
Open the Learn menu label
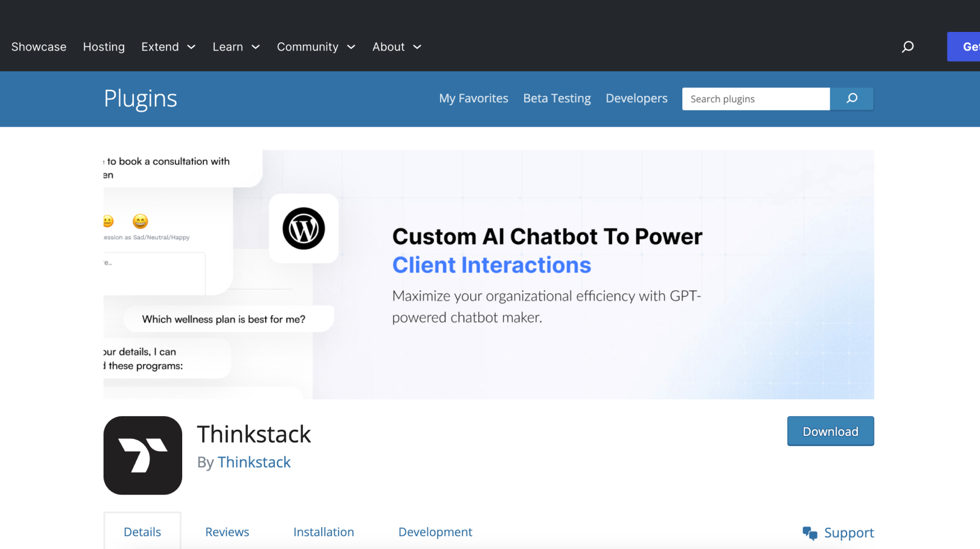point(228,46)
